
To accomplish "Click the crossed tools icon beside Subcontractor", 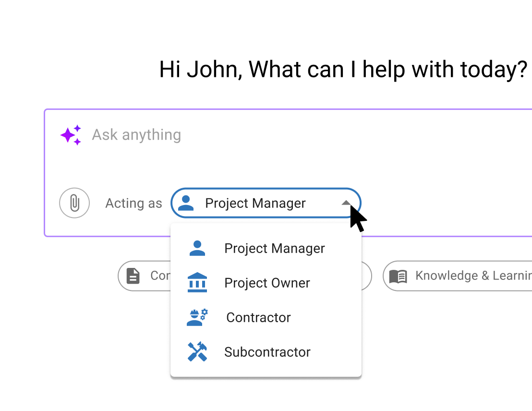I will (197, 351).
